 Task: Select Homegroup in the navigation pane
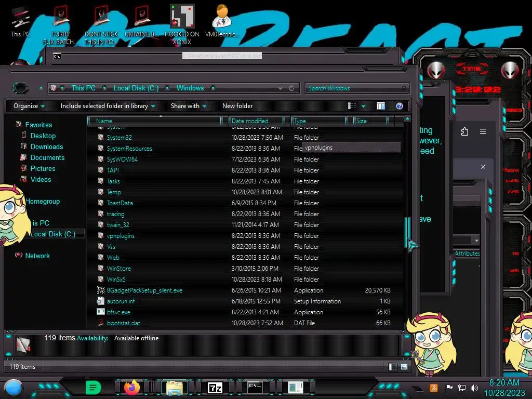point(43,201)
